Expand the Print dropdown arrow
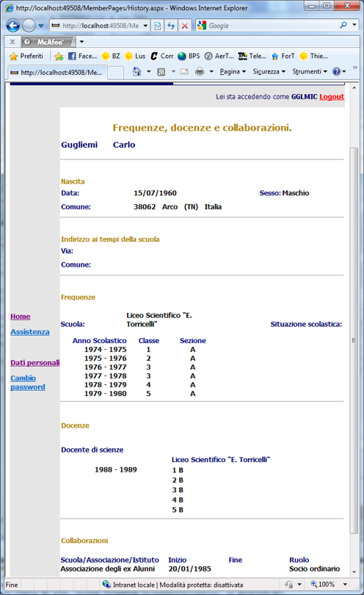Viewport: 364px width, 595px height. click(x=211, y=71)
